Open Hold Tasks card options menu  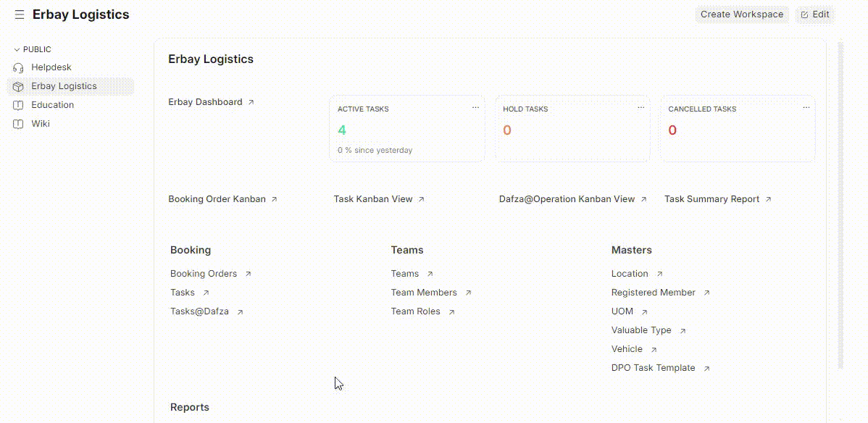pos(641,108)
